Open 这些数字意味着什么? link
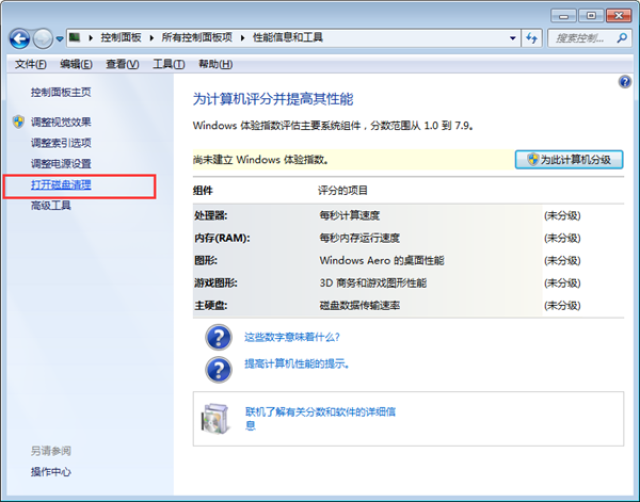 292,337
